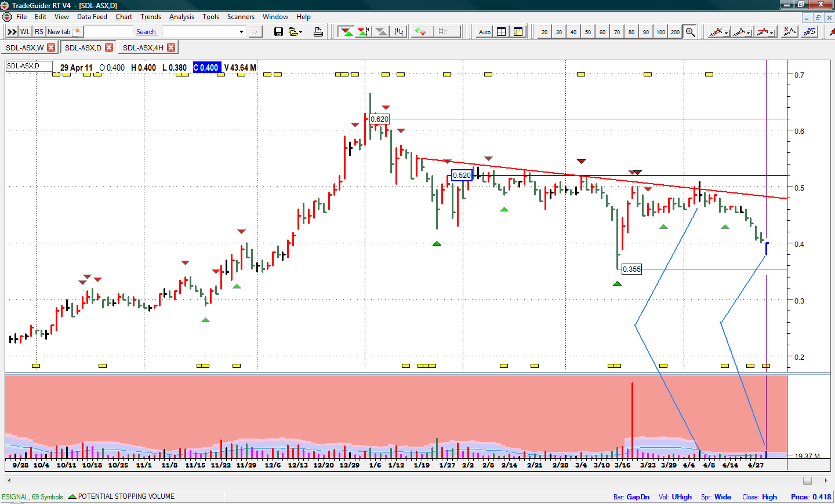Image resolution: width=835 pixels, height=504 pixels.
Task: Click POTENTIAL STOPPING VOLUME status text
Action: 126,496
